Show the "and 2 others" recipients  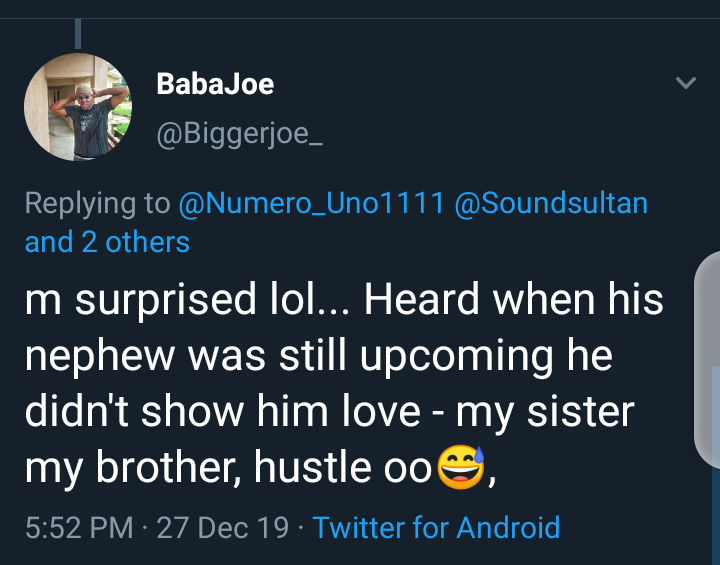107,242
